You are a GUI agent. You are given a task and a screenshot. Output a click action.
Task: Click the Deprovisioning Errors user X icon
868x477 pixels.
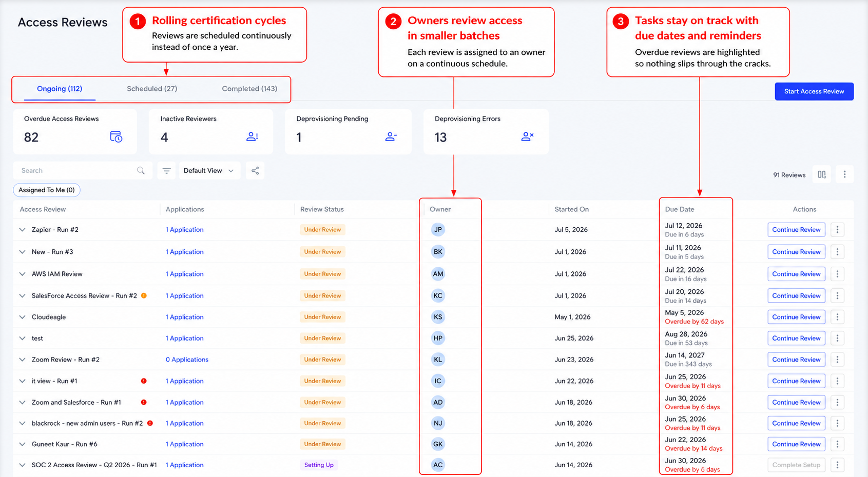(527, 137)
